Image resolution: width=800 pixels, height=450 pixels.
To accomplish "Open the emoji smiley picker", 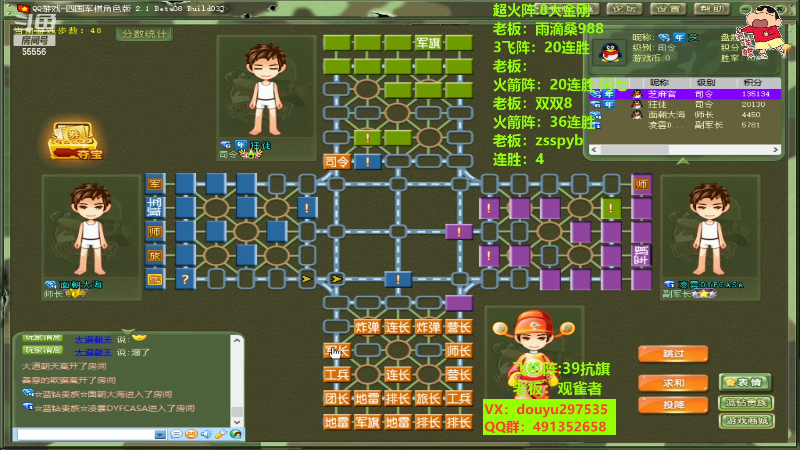I will coord(191,434).
